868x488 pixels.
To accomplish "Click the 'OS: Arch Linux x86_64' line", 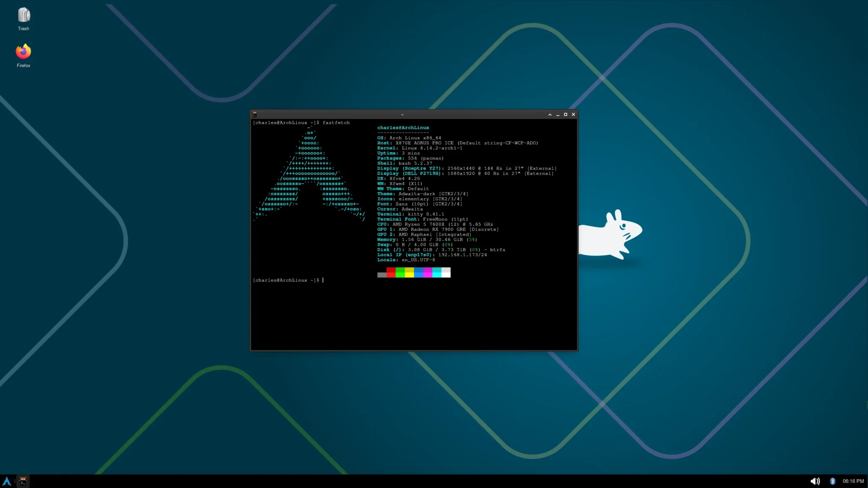I will [409, 138].
